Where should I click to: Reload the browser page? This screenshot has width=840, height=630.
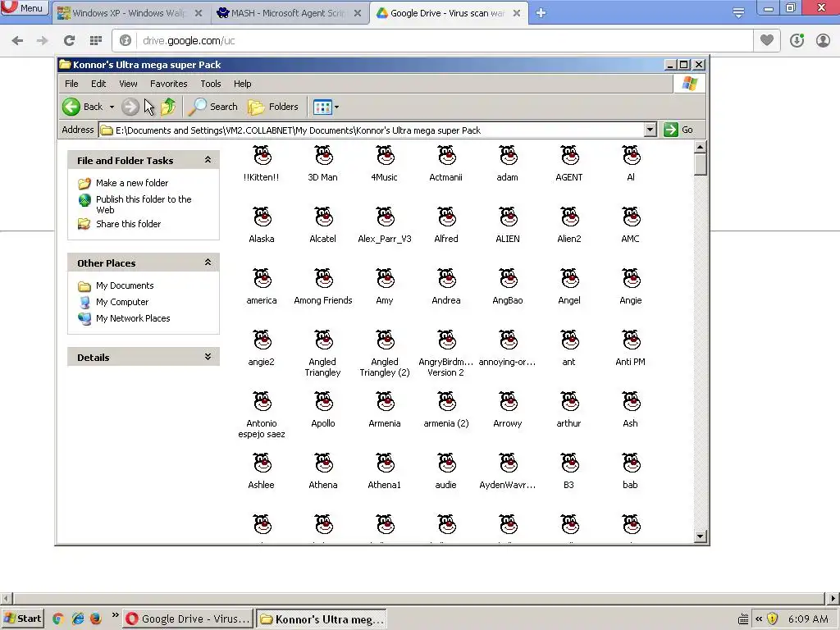tap(69, 40)
